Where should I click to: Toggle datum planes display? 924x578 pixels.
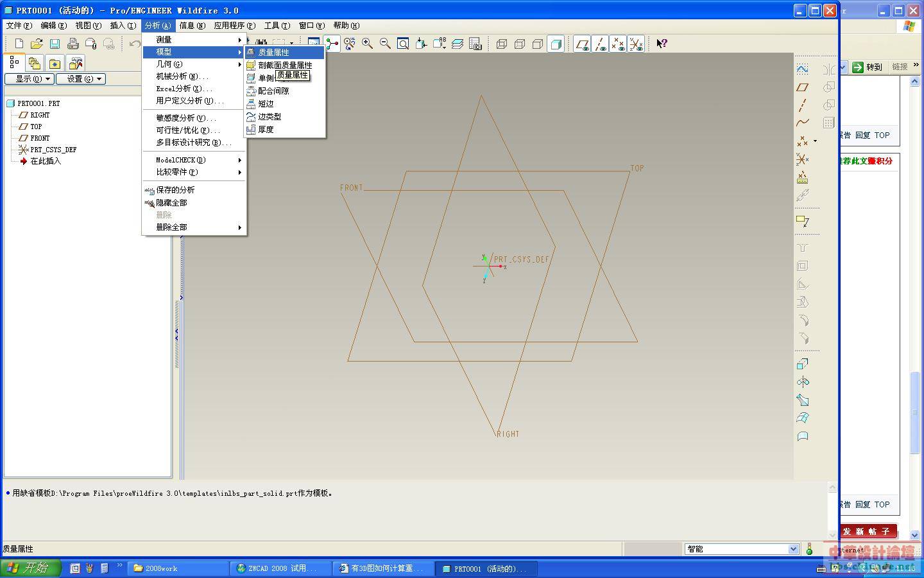[x=582, y=44]
